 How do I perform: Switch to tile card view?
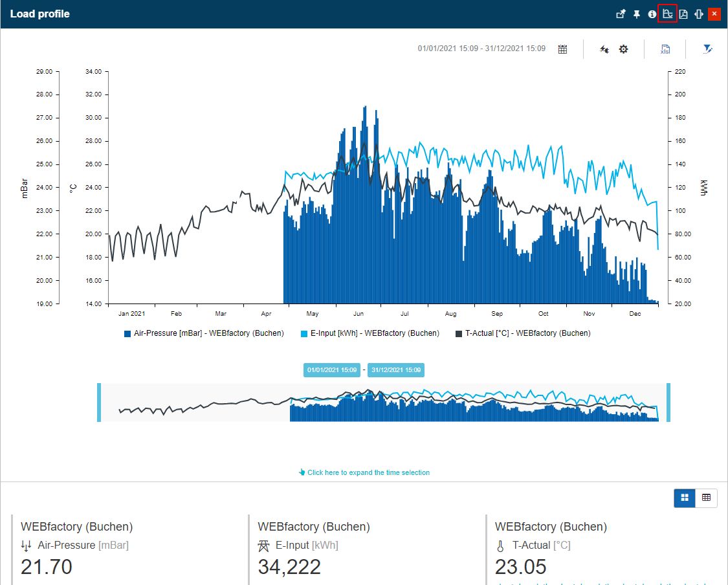click(685, 498)
